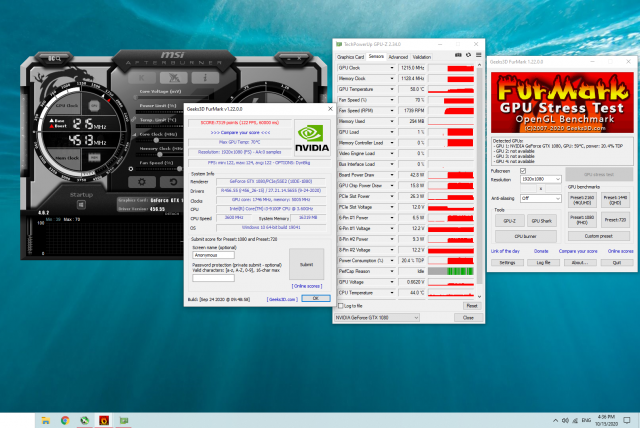Click the FurMark taskbar icon
This screenshot has width=640, height=428.
[104, 420]
